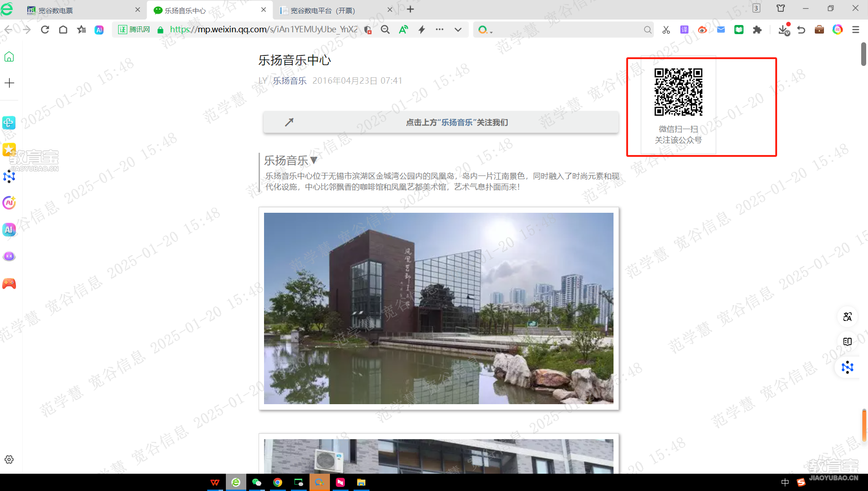Open the browser hamburger menu
This screenshot has width=868, height=491.
click(x=856, y=30)
